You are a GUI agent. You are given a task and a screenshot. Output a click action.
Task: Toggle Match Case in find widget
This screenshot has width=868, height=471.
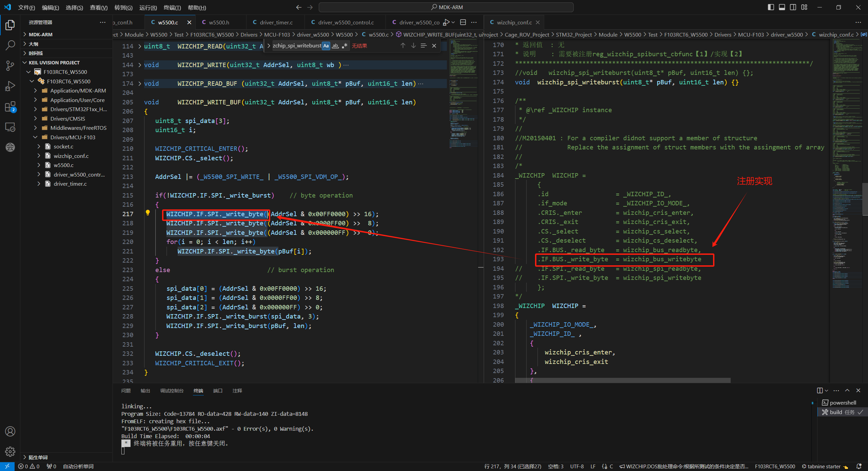[x=326, y=46]
